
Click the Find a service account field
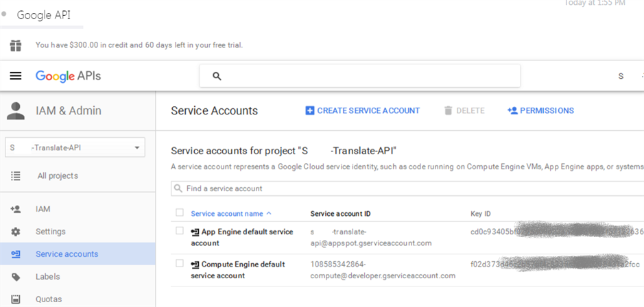pyautogui.click(x=407, y=189)
